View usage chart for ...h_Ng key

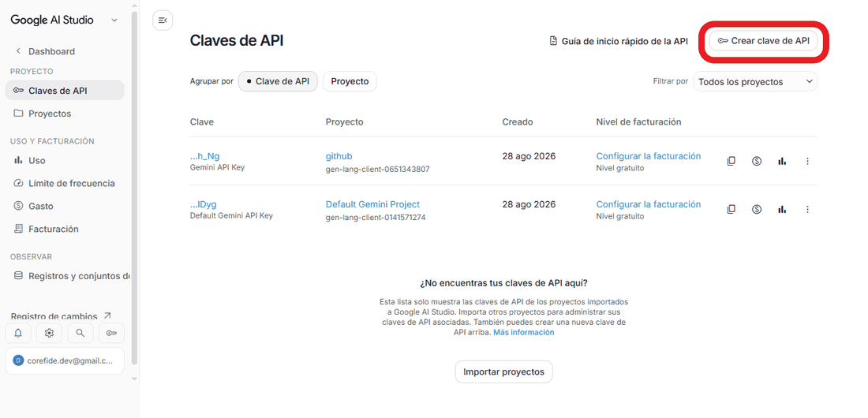click(x=782, y=161)
